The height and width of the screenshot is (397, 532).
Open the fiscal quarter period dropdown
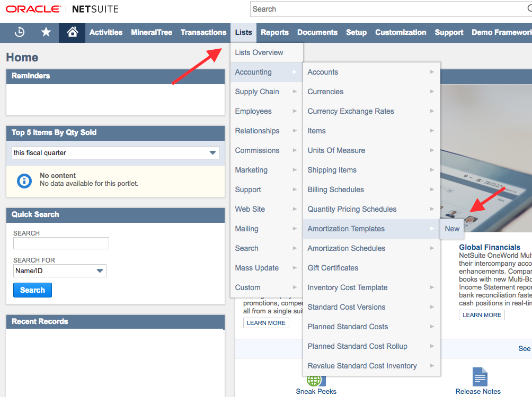pos(116,152)
